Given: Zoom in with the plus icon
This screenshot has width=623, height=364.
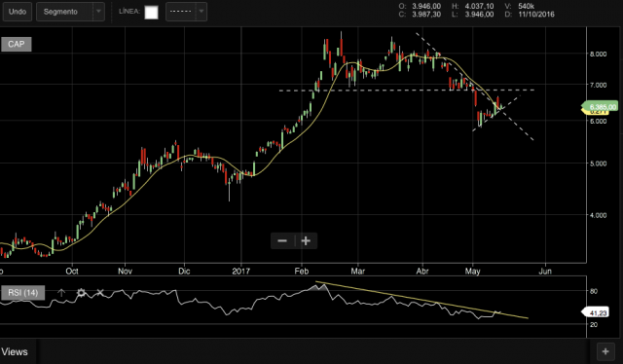Looking at the screenshot, I should click(306, 240).
